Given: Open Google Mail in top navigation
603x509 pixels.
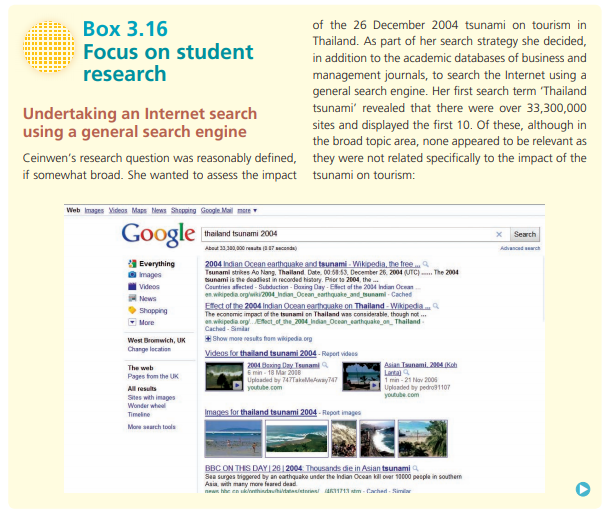Looking at the screenshot, I should coord(217,210).
